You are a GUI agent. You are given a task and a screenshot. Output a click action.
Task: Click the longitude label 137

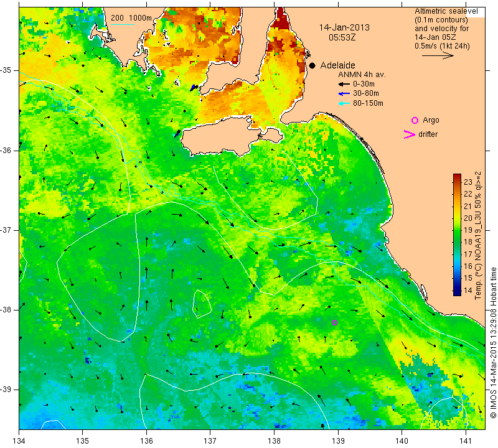coord(210,441)
